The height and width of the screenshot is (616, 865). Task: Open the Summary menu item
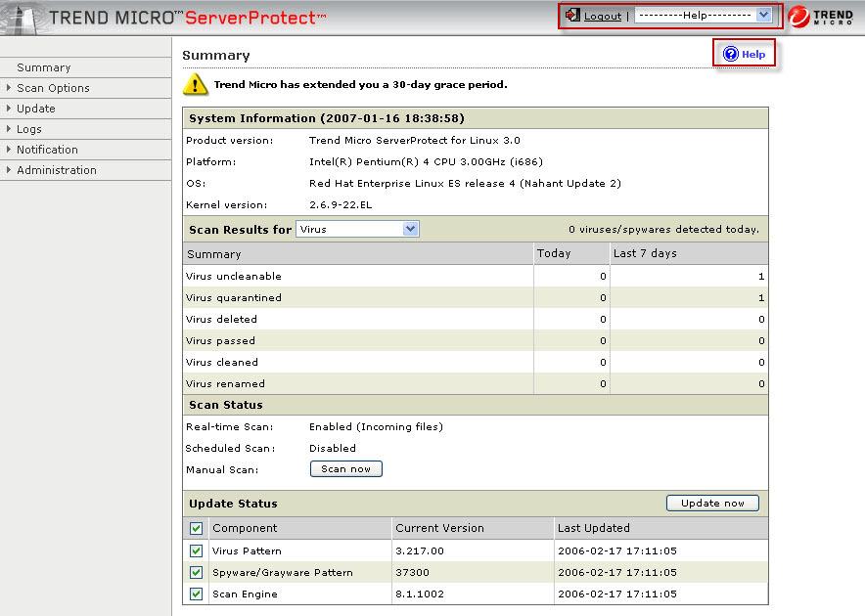pyautogui.click(x=43, y=67)
